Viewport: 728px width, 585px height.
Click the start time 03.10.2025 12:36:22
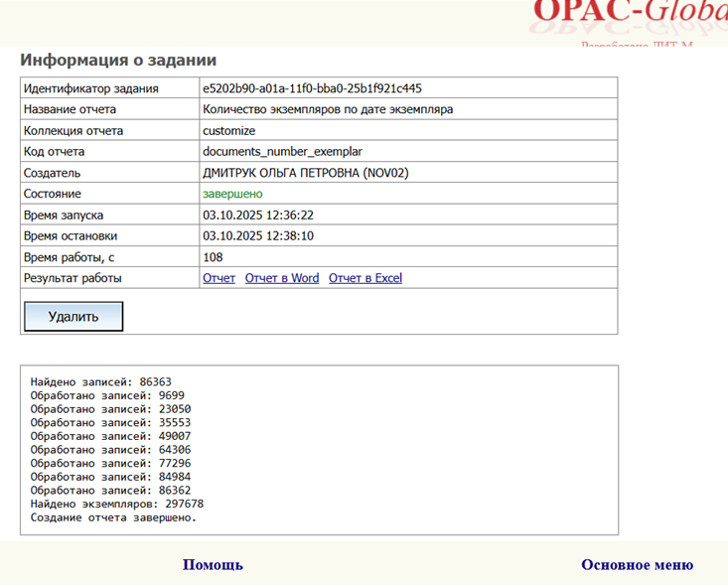pyautogui.click(x=258, y=215)
